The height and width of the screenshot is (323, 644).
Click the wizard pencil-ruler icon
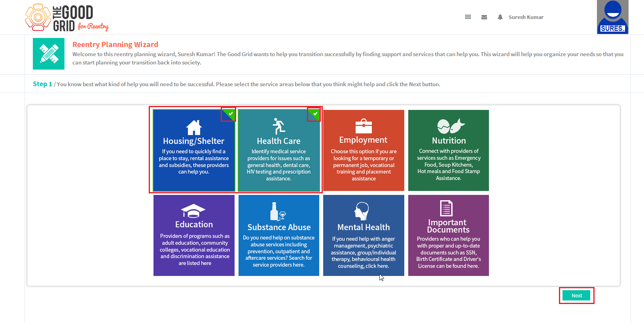tap(49, 54)
